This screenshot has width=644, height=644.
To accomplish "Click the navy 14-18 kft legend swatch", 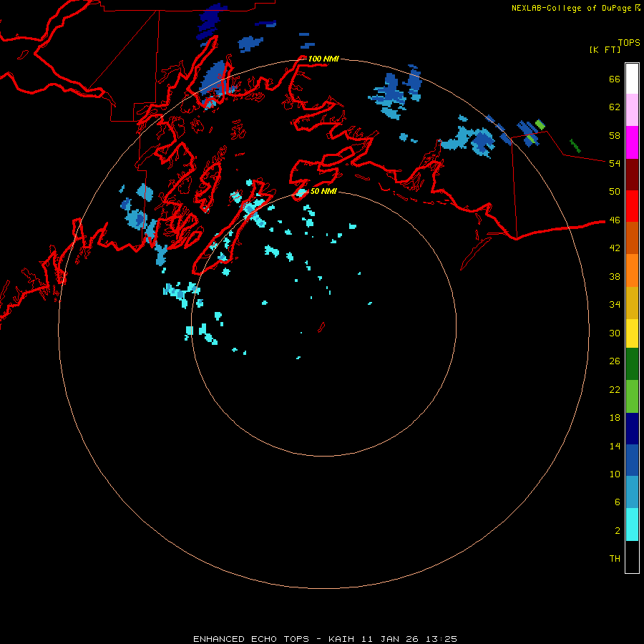I will pyautogui.click(x=632, y=429).
